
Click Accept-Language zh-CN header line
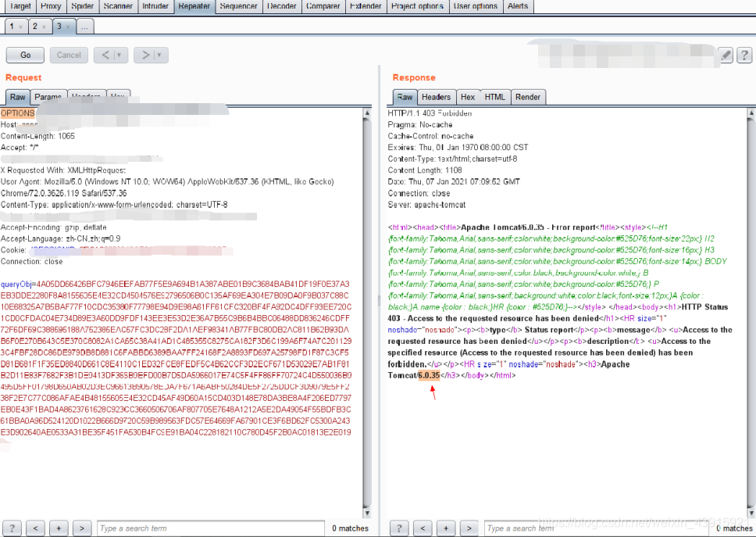pyautogui.click(x=60, y=239)
